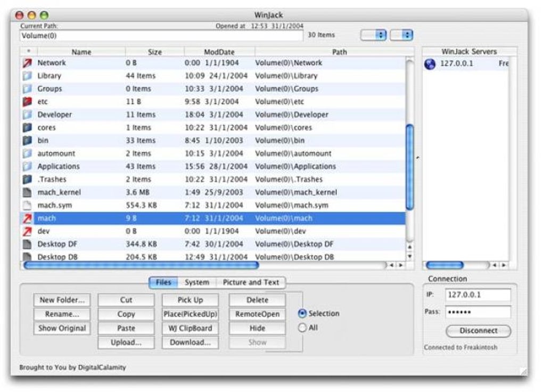Click the 554.3 KB size cell
This screenshot has height=392, width=543.
click(x=141, y=205)
